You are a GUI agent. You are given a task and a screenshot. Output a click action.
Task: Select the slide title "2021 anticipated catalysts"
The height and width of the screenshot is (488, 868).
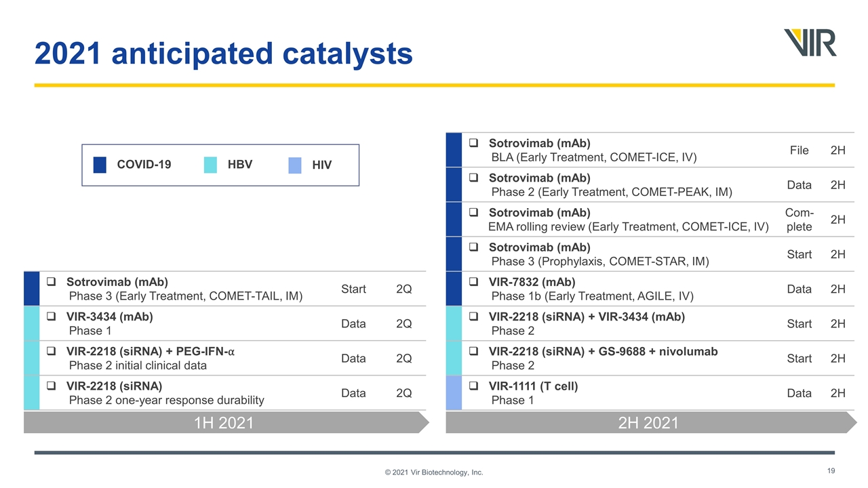click(224, 54)
